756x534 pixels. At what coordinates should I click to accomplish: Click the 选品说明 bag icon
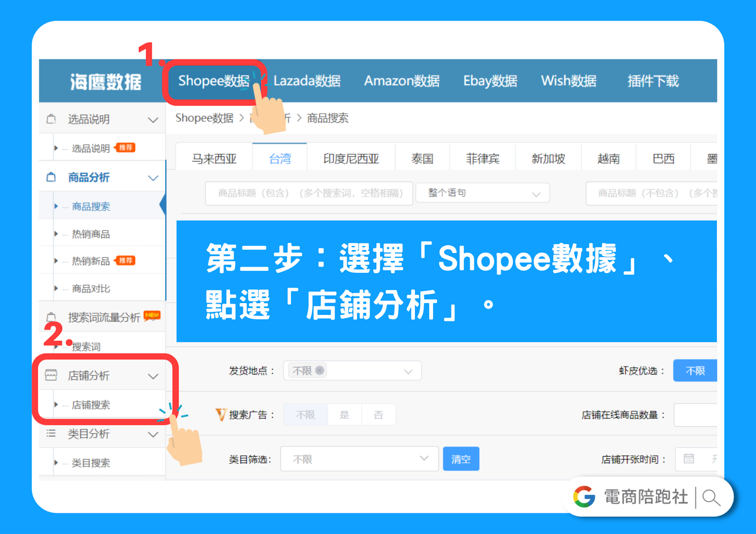(51, 119)
